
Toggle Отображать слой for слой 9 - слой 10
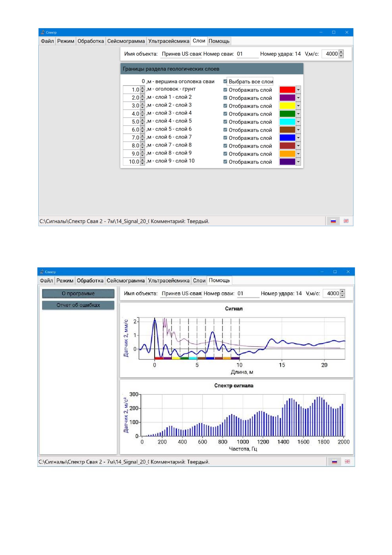225,162
